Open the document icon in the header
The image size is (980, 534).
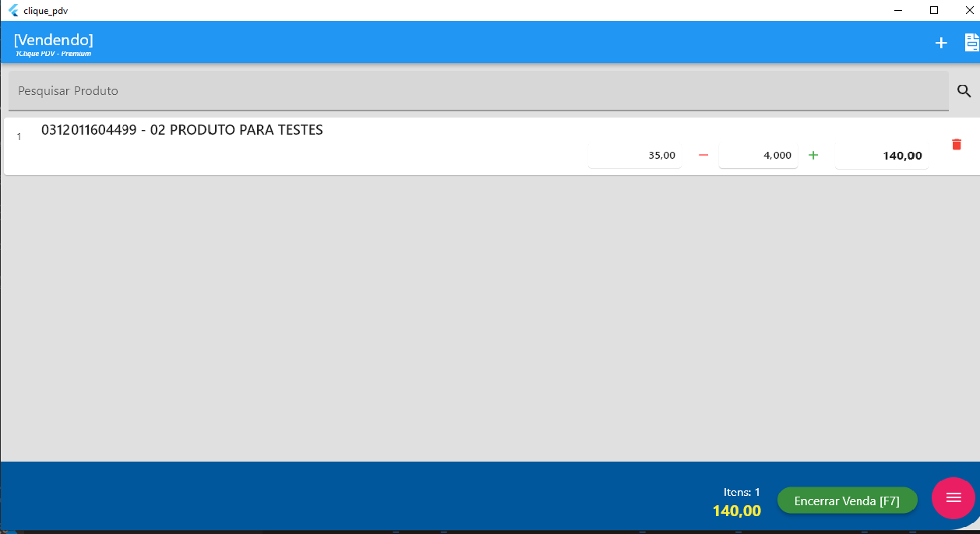(971, 43)
